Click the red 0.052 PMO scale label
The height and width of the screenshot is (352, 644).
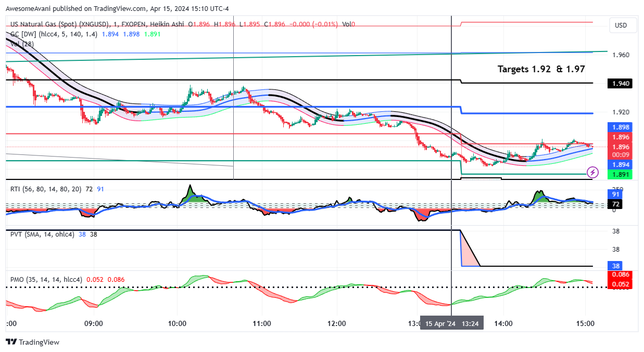pyautogui.click(x=620, y=284)
